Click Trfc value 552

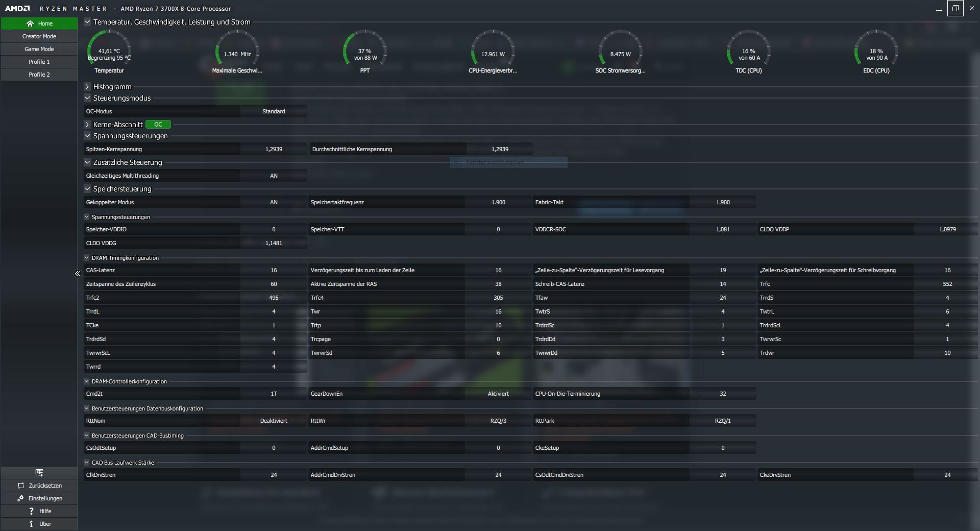pyautogui.click(x=947, y=284)
